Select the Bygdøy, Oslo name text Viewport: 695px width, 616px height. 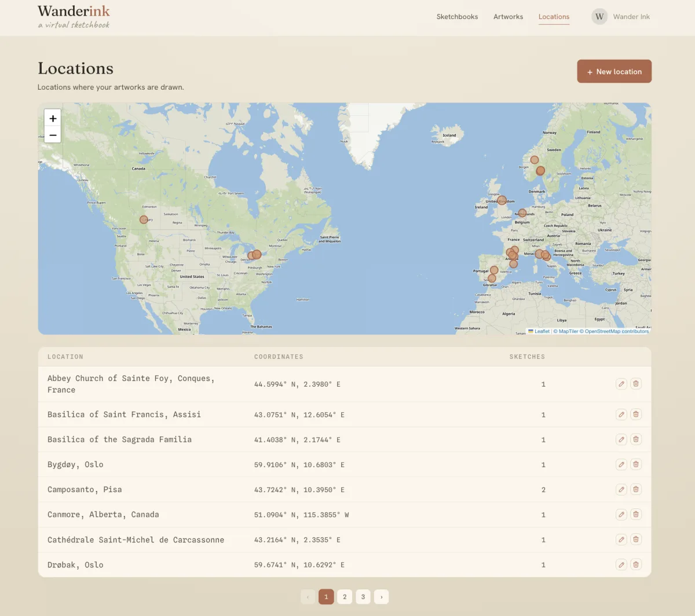click(75, 464)
